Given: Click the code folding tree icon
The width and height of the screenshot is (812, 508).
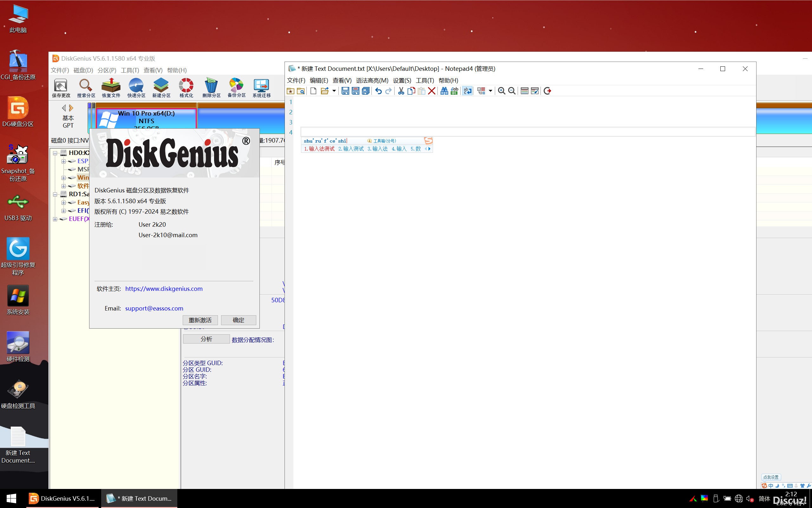Looking at the screenshot, I should coord(481,91).
